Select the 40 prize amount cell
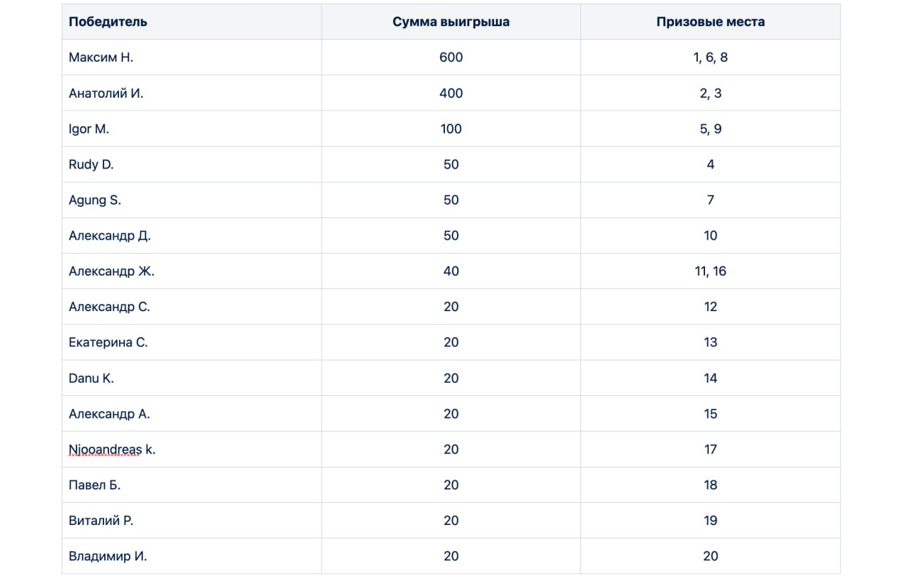The image size is (907, 588). pos(451,271)
